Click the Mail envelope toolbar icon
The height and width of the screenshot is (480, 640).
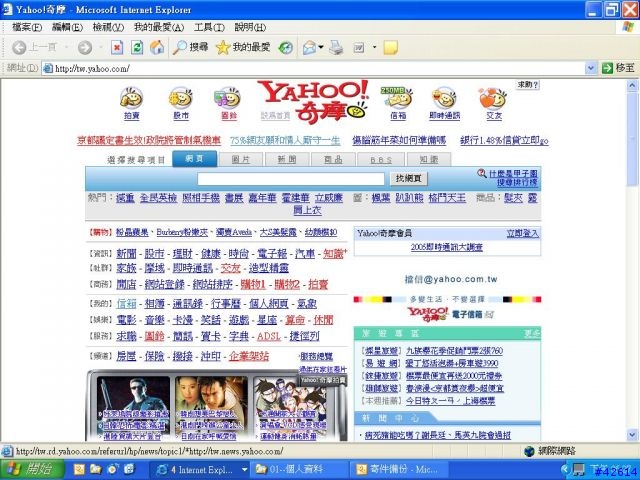point(309,48)
